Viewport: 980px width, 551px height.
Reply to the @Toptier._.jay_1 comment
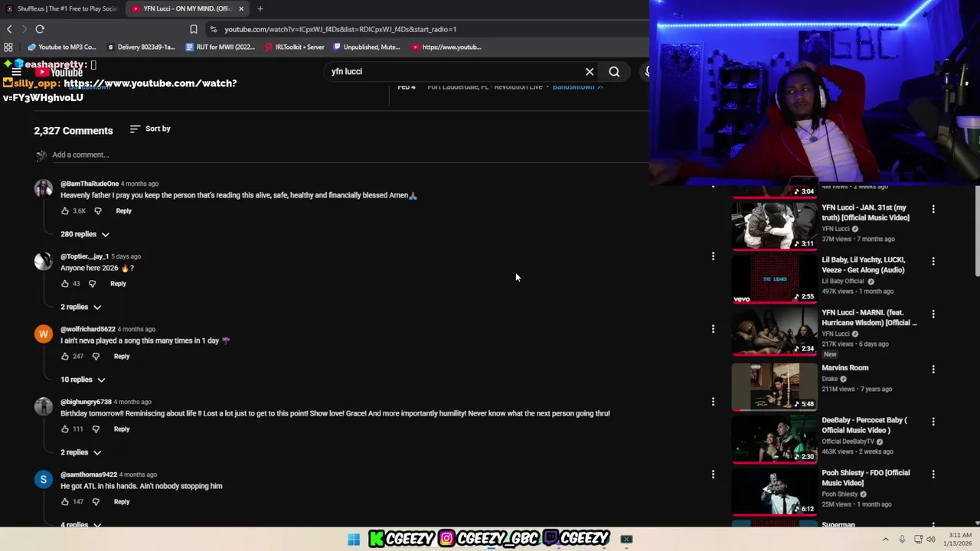[x=118, y=283]
